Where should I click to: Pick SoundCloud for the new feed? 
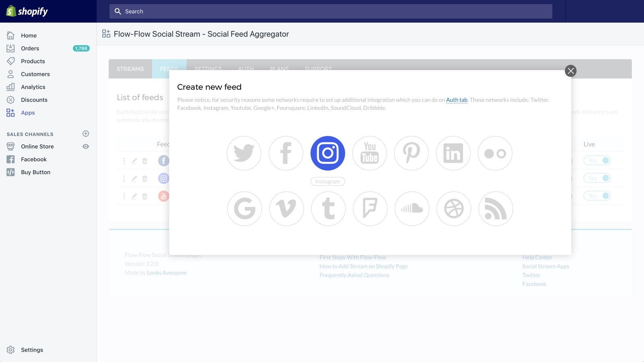point(412,208)
